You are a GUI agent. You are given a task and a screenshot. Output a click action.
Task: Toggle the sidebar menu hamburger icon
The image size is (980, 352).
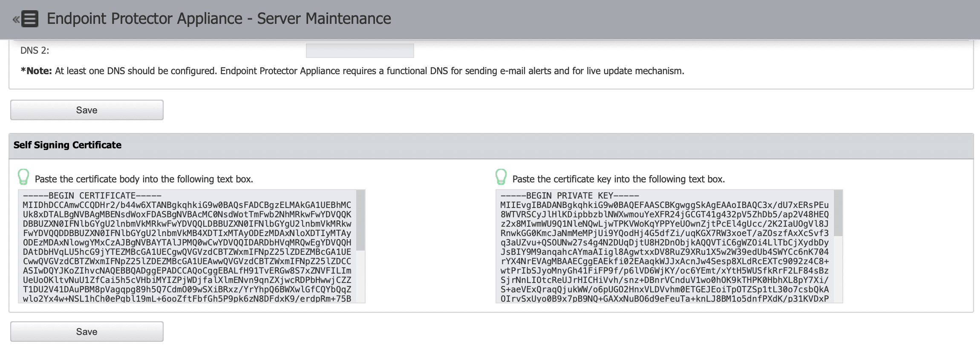(29, 19)
